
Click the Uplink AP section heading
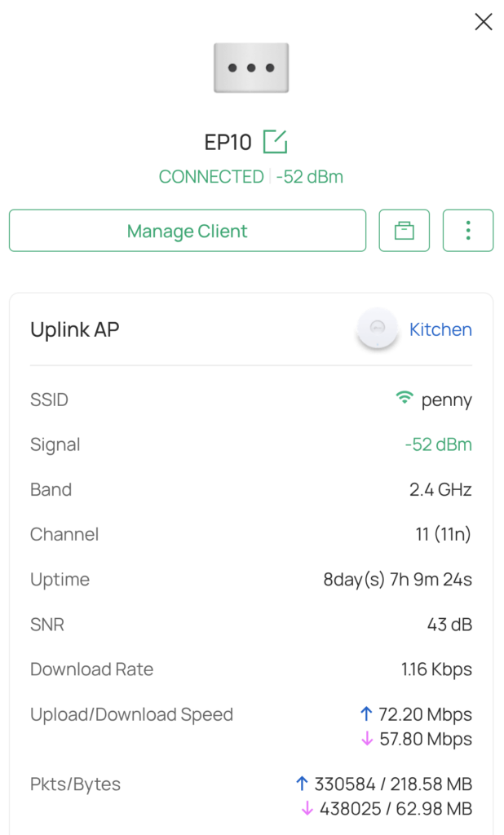pos(75,329)
